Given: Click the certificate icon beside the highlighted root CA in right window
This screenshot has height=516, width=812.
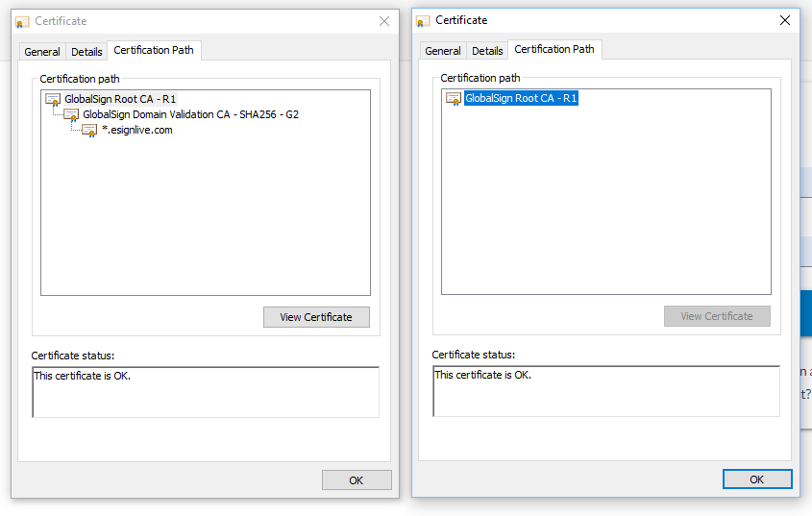Looking at the screenshot, I should (454, 98).
